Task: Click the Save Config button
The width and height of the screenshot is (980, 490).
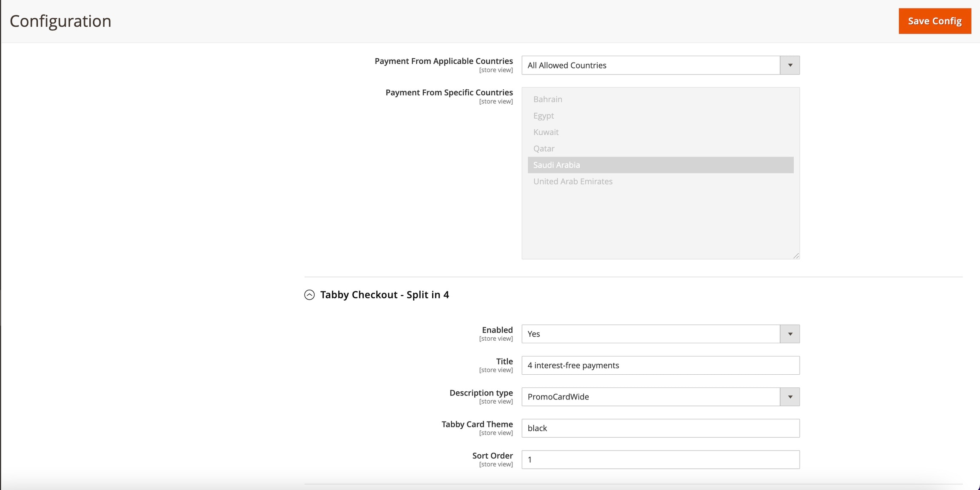Action: [934, 21]
